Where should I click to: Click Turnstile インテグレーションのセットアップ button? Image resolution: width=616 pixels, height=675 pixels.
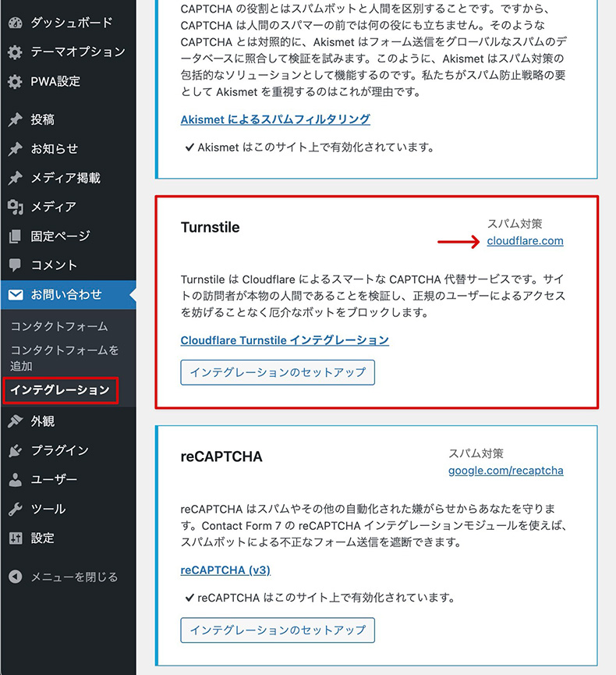pos(278,372)
